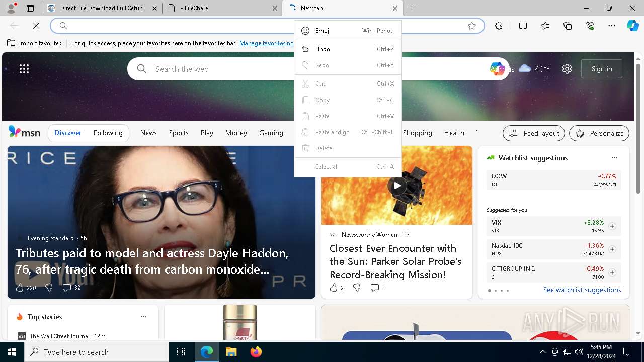The width and height of the screenshot is (644, 362).
Task: Open the tab actions menu icon
Action: coord(30,8)
